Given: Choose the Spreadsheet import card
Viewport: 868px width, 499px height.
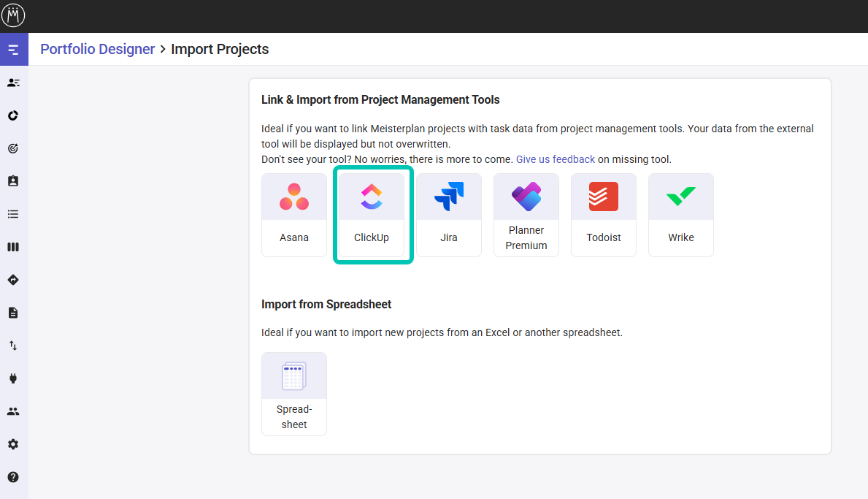Looking at the screenshot, I should pyautogui.click(x=294, y=394).
